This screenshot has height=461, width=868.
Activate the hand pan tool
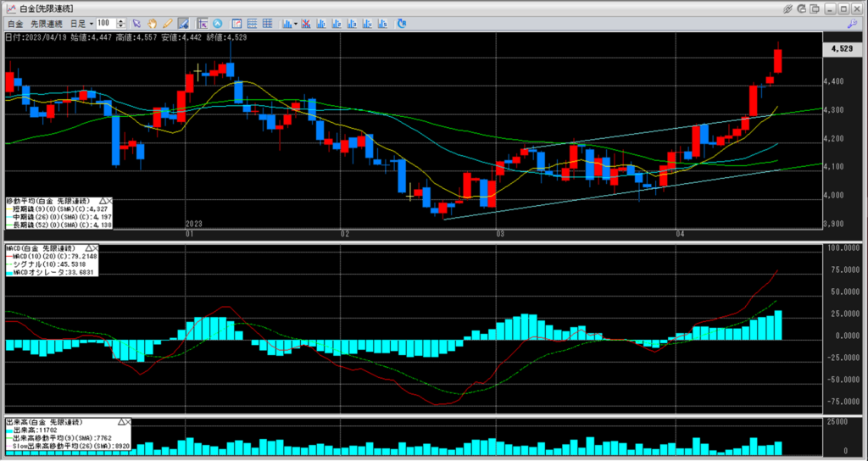(152, 24)
